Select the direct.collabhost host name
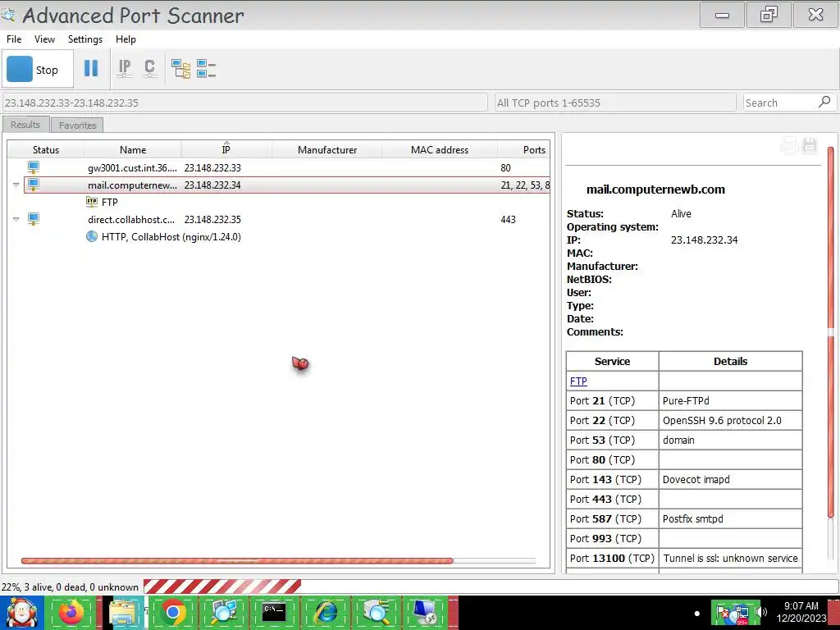This screenshot has width=840, height=630. coord(131,219)
